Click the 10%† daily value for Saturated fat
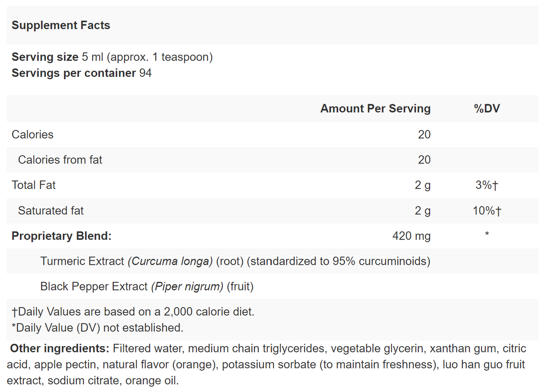The image size is (540, 392). point(487,210)
